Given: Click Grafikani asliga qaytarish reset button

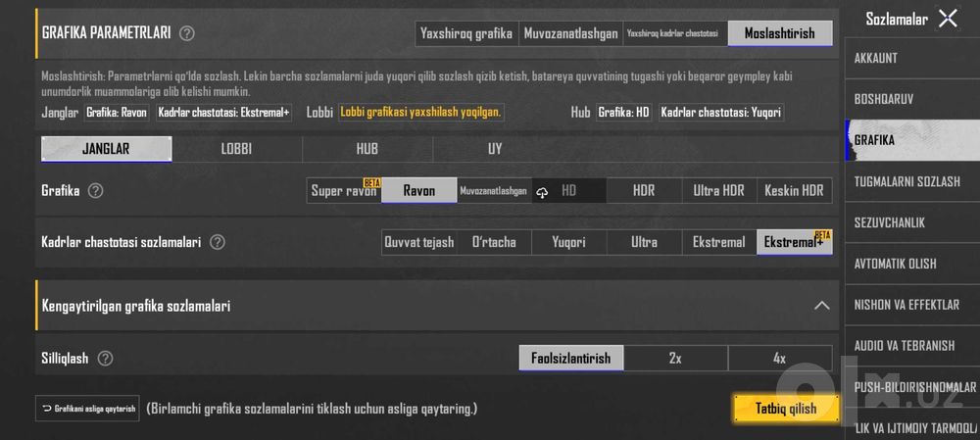Looking at the screenshot, I should pos(87,409).
